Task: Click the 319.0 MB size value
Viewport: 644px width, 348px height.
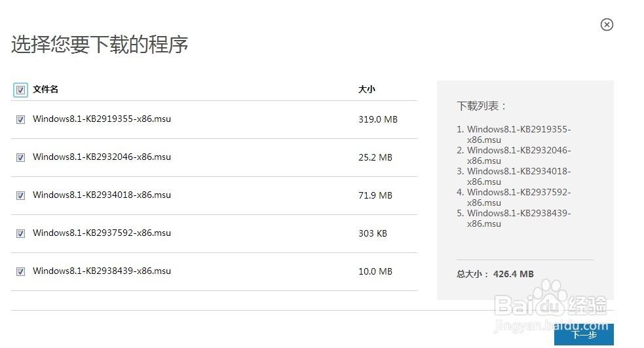Action: pyautogui.click(x=378, y=119)
